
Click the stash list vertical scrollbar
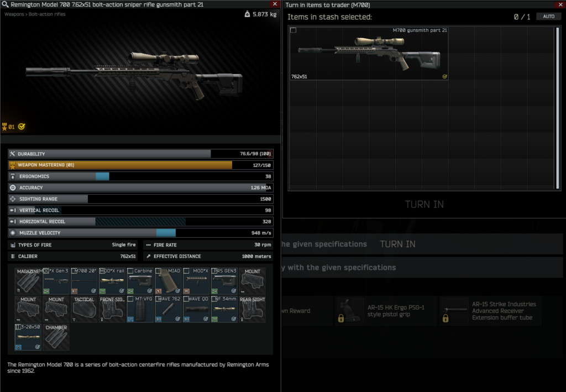[x=557, y=108]
